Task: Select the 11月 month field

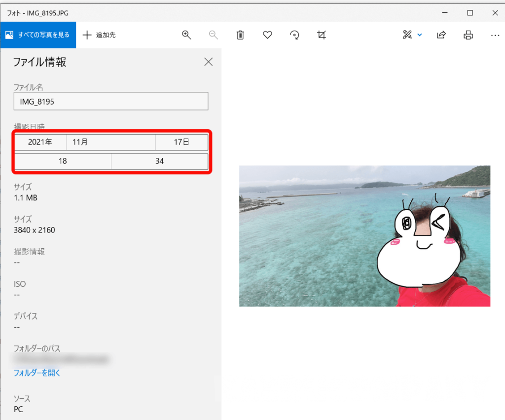Action: point(111,142)
